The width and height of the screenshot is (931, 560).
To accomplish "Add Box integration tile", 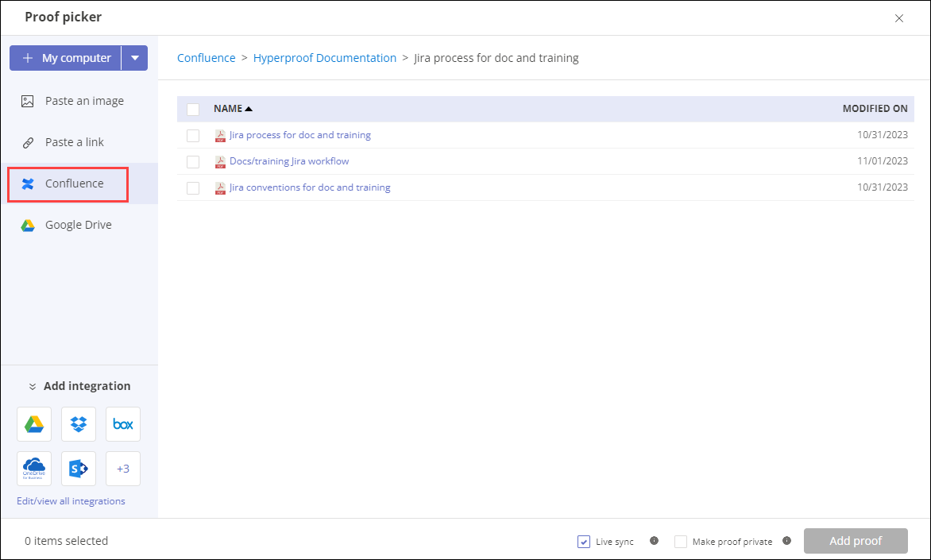I will click(x=123, y=424).
